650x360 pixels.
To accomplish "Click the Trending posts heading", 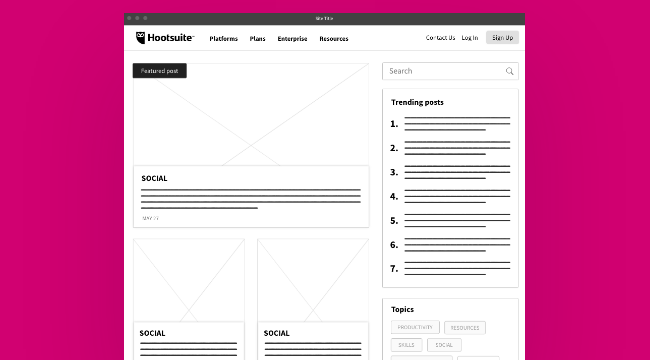I will [417, 102].
